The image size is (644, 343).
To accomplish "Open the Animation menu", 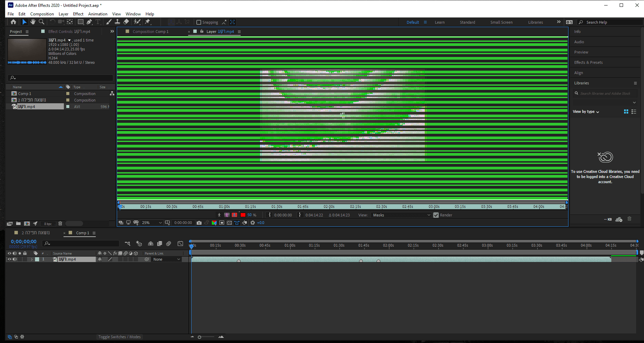I will point(97,14).
